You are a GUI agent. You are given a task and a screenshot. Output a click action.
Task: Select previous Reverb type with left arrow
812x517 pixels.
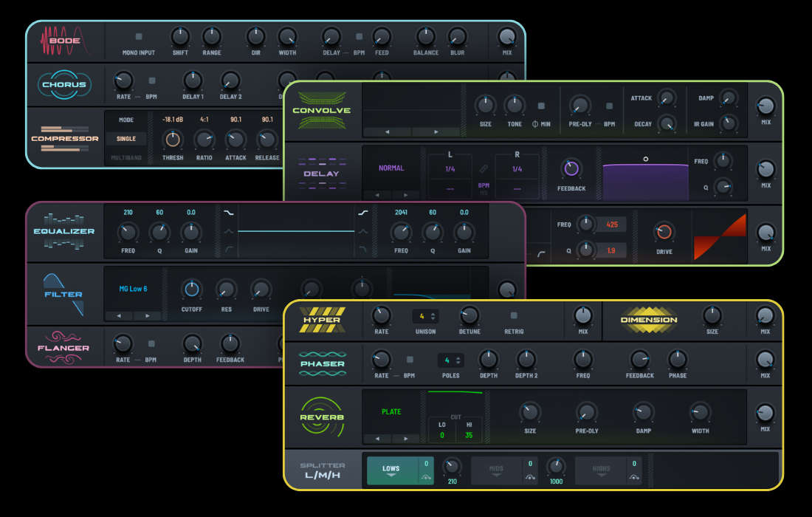(x=377, y=438)
